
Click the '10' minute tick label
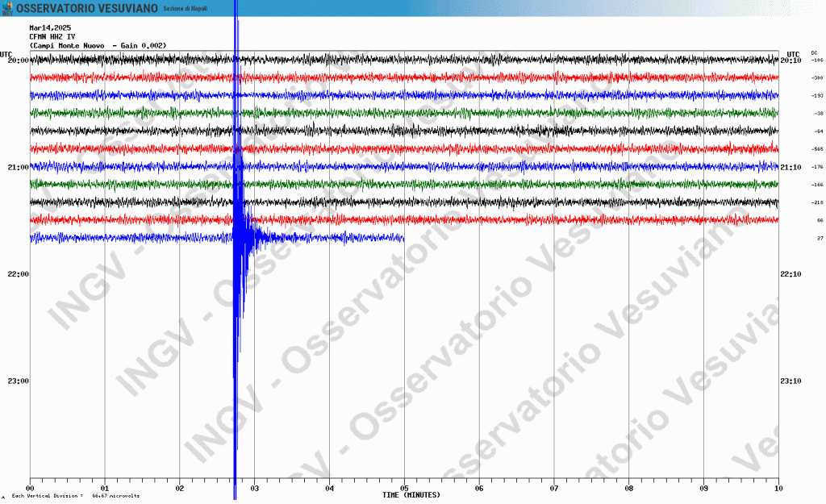[778, 489]
